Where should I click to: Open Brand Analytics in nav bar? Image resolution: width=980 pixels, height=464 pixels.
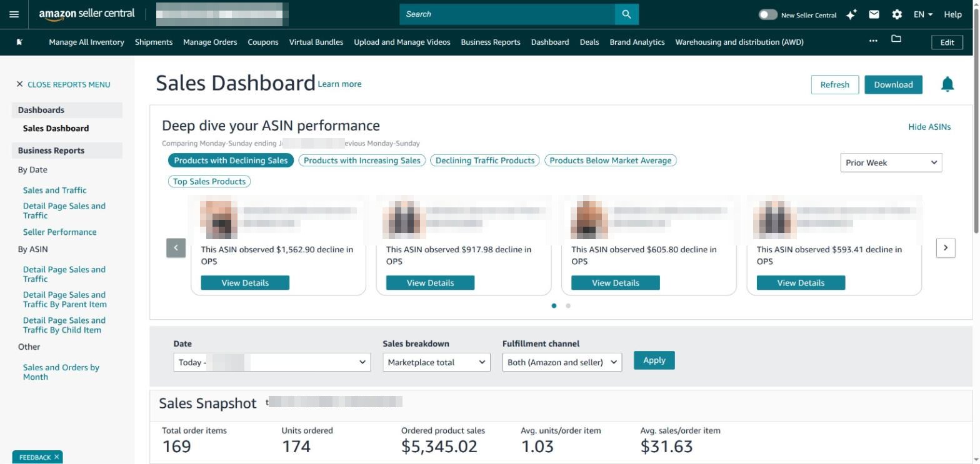637,42
